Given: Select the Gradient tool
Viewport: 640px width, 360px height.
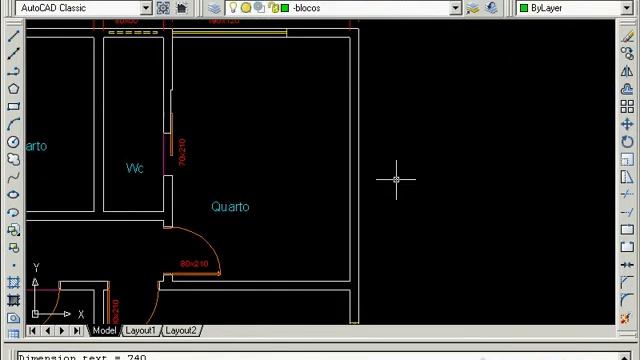Looking at the screenshot, I should point(13,301).
